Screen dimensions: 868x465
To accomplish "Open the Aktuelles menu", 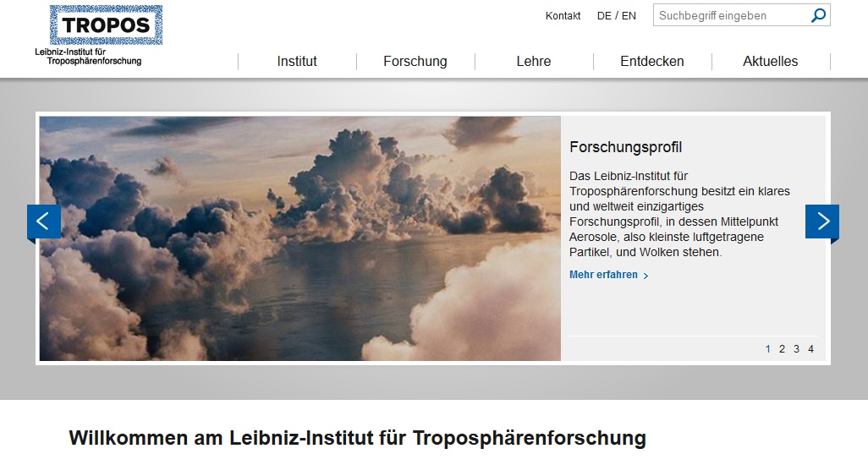I will (771, 62).
